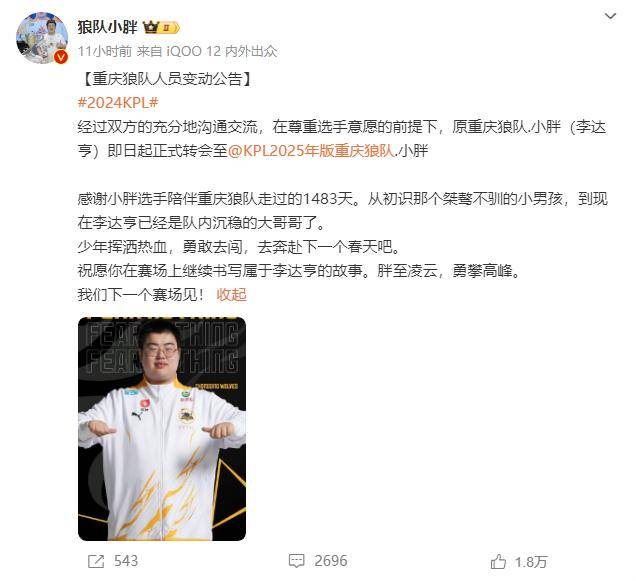Viewport: 636px width, 581px height.
Task: Click the 狼队小胖 profile avatar
Action: tap(42, 38)
